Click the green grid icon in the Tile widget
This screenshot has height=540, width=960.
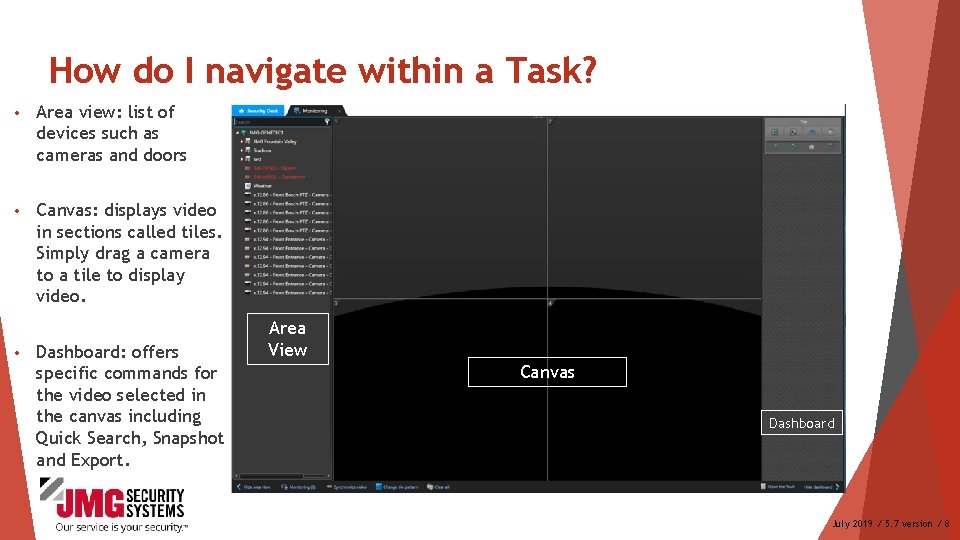click(774, 132)
